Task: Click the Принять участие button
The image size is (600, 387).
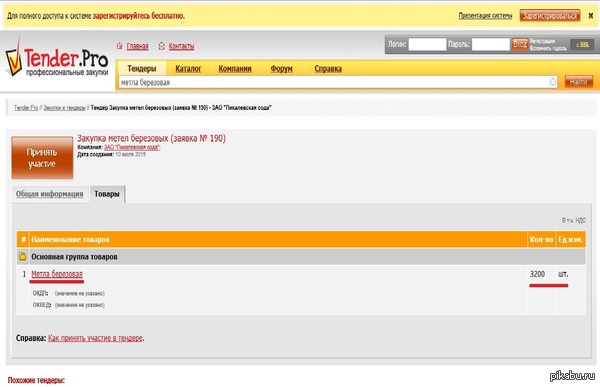Action: pos(42,158)
